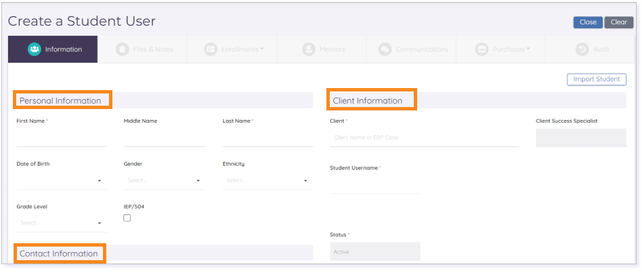Click the Client Name or ERP Code field
644x273 pixels.
(x=425, y=138)
